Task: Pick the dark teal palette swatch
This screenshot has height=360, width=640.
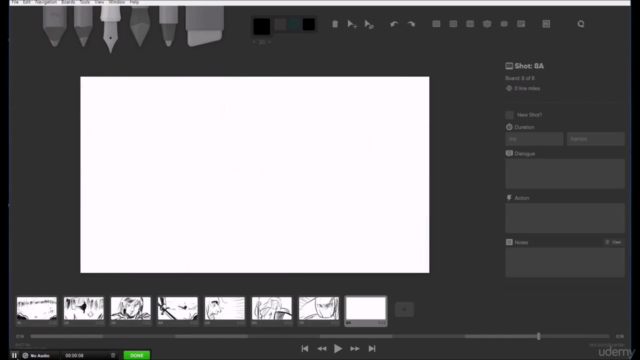Action: (294, 24)
